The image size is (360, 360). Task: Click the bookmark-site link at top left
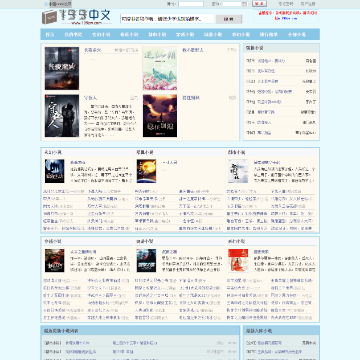tap(58, 4)
